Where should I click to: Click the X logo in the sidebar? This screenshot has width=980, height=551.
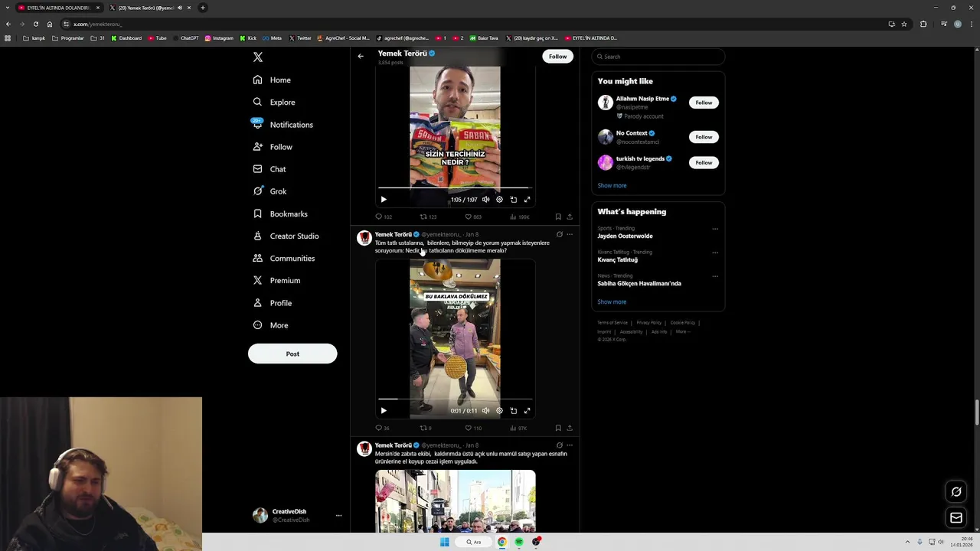coord(258,57)
